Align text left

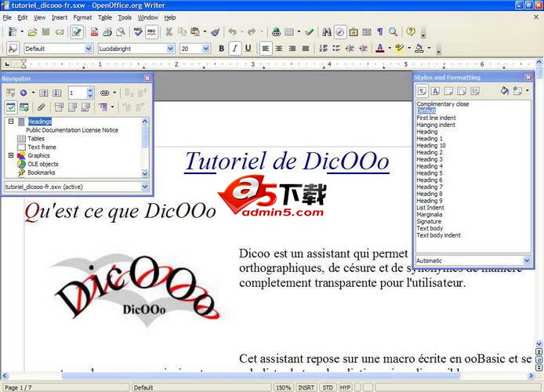tap(266, 49)
